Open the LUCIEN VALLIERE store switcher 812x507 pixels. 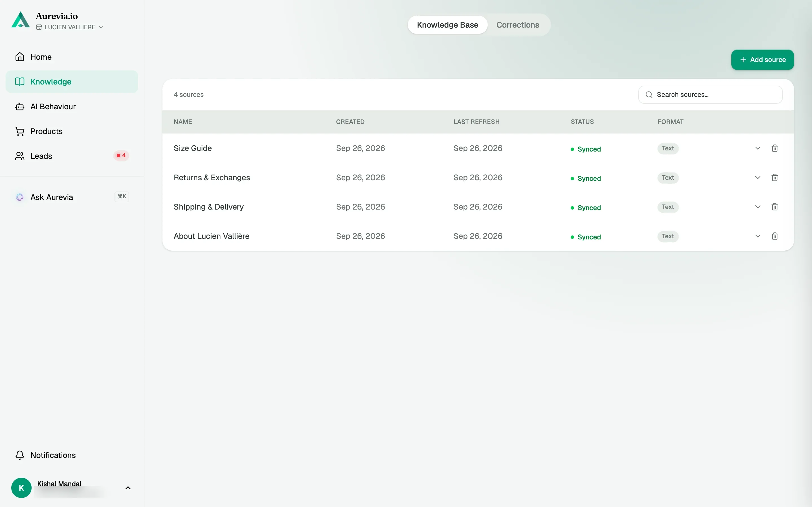click(69, 27)
